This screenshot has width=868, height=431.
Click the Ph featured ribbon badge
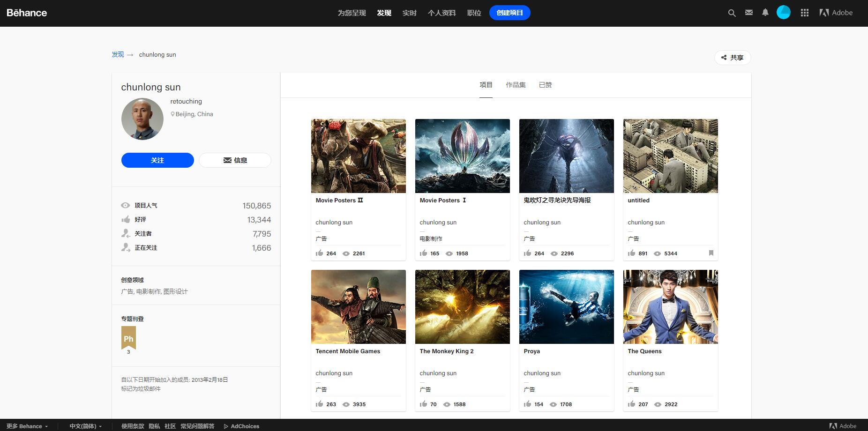point(128,338)
